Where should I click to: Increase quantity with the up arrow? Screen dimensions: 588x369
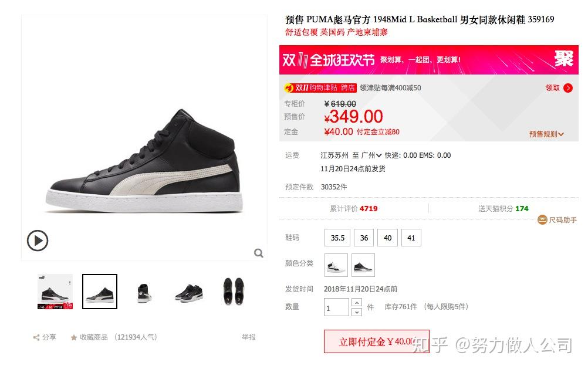tap(357, 303)
